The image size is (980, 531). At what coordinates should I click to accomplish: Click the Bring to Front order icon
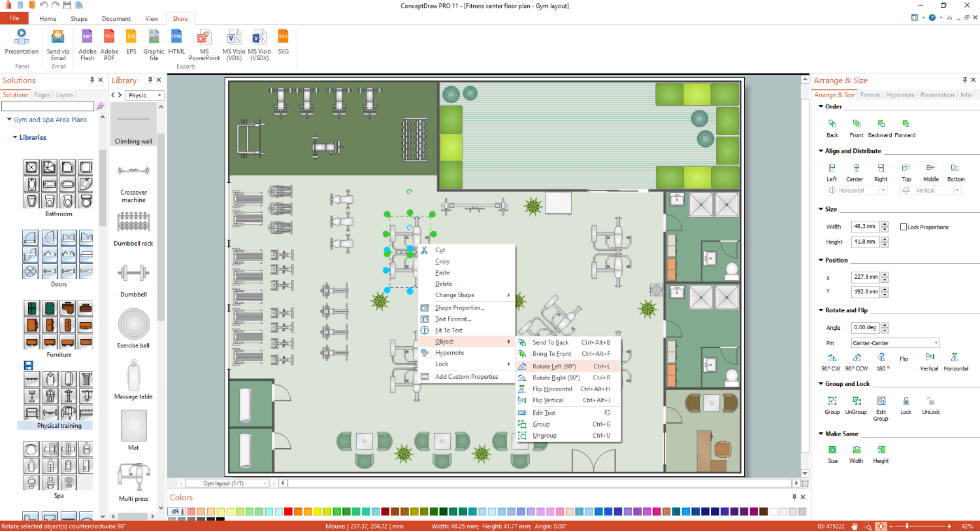pyautogui.click(x=857, y=124)
